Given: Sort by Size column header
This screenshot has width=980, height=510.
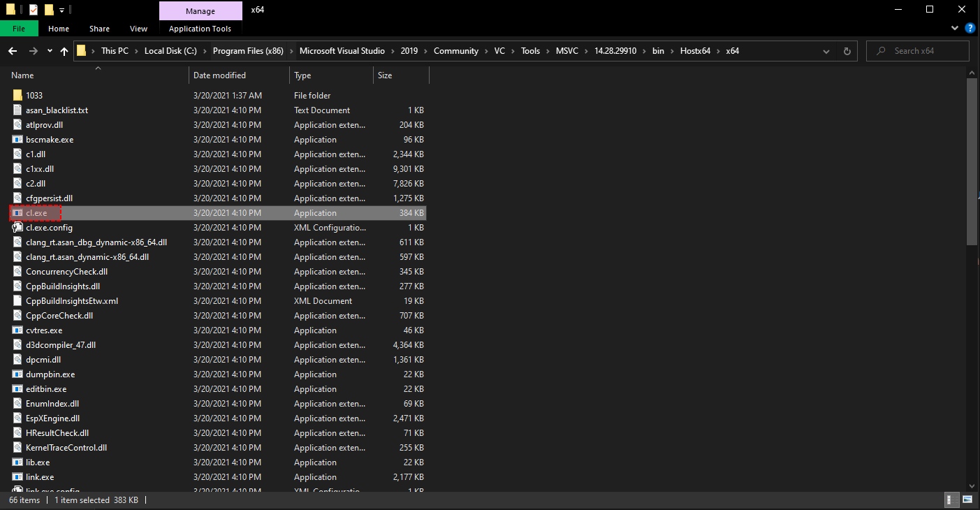Looking at the screenshot, I should [401, 75].
